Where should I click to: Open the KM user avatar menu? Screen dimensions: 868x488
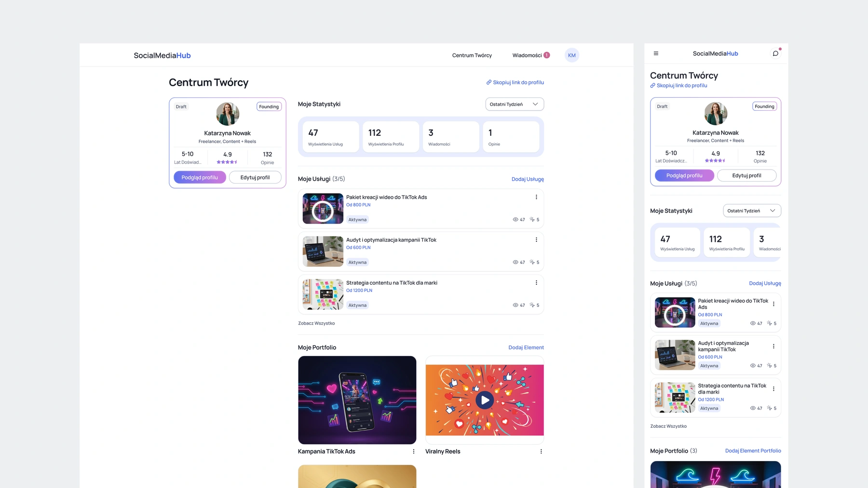click(x=571, y=55)
